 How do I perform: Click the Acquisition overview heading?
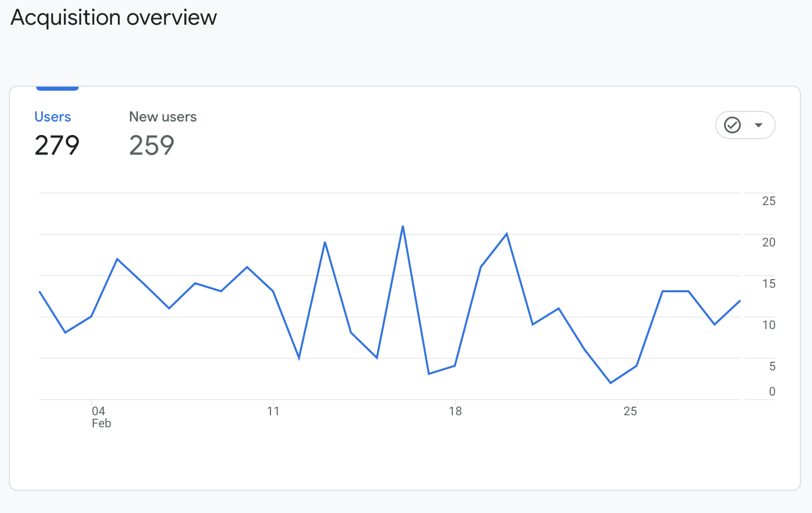pos(114,18)
